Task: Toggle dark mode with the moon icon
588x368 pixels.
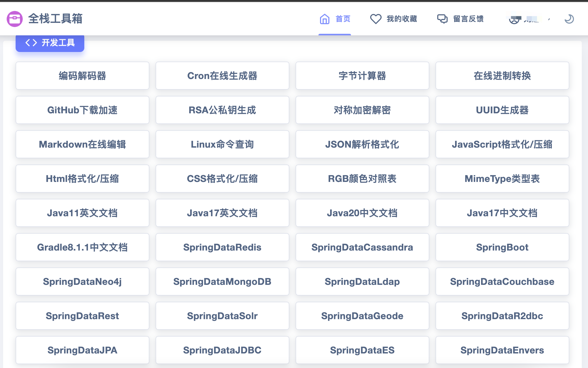Action: point(569,19)
